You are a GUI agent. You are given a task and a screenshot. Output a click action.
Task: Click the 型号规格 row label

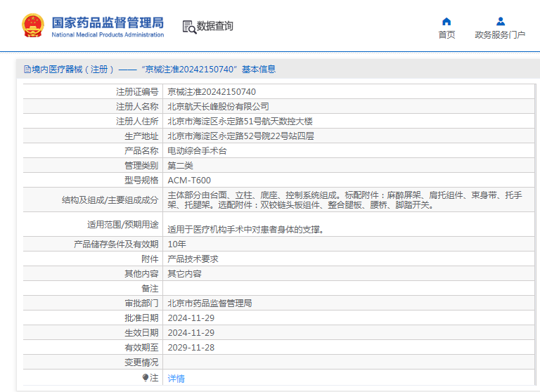(141, 181)
